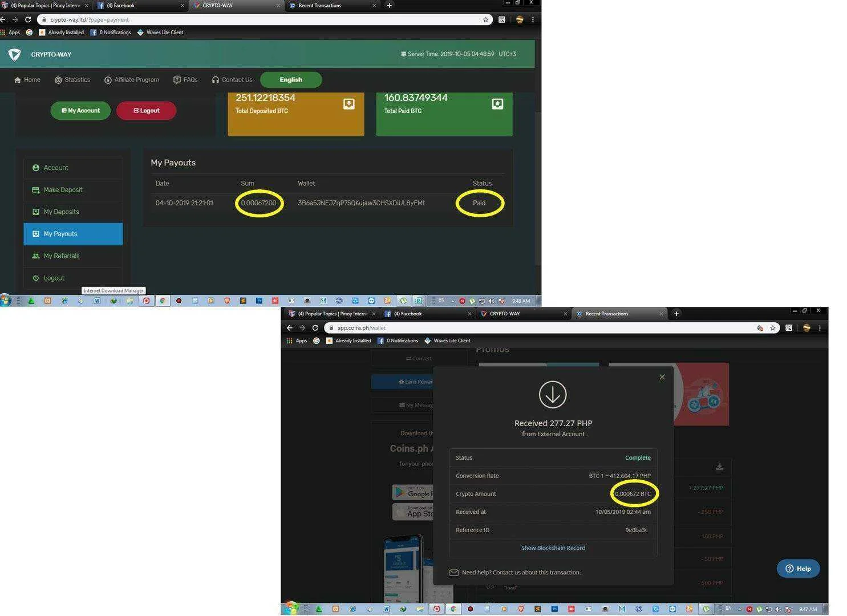Open Apps shortcut in top browser bookmarks bar

point(10,33)
